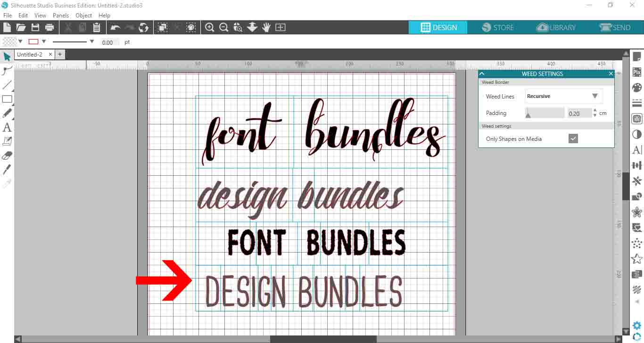Open a file using the folder icon

pyautogui.click(x=21, y=27)
